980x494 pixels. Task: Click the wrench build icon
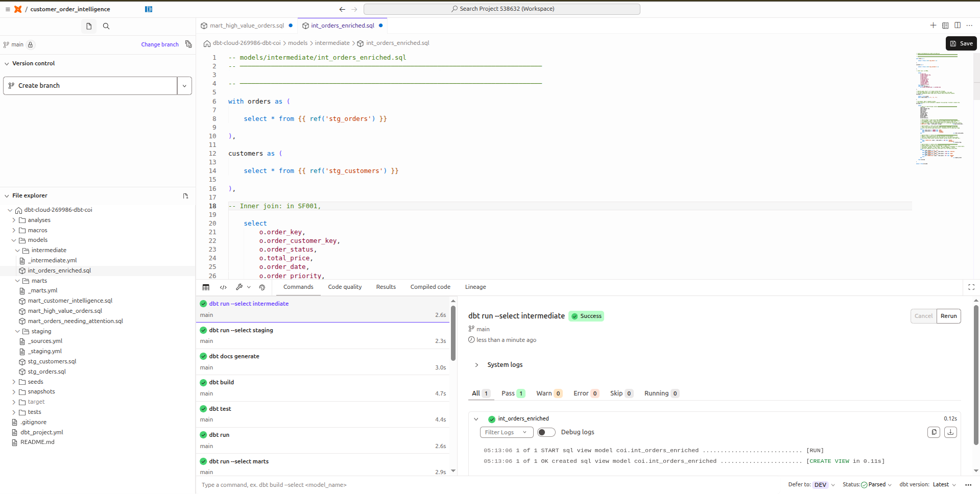tap(239, 287)
